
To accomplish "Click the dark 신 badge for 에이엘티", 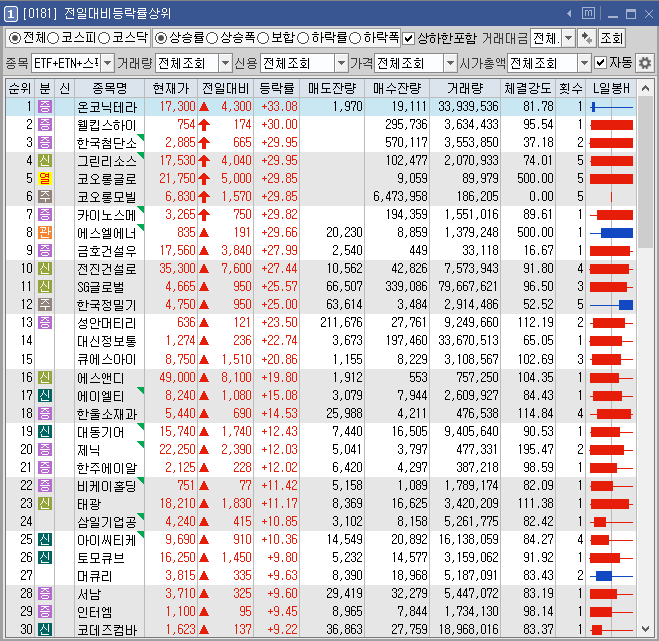I will [x=45, y=396].
